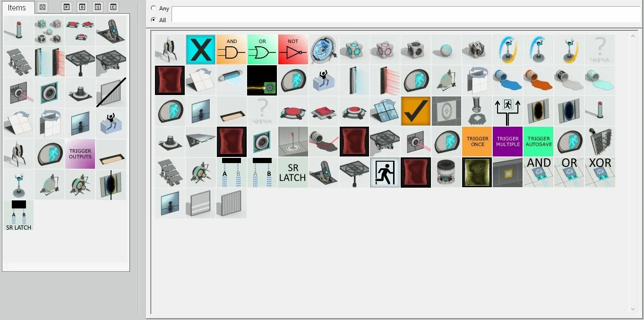Click the small S toolbar button
Screen dimensions: 644x320
pyautogui.click(x=98, y=7)
